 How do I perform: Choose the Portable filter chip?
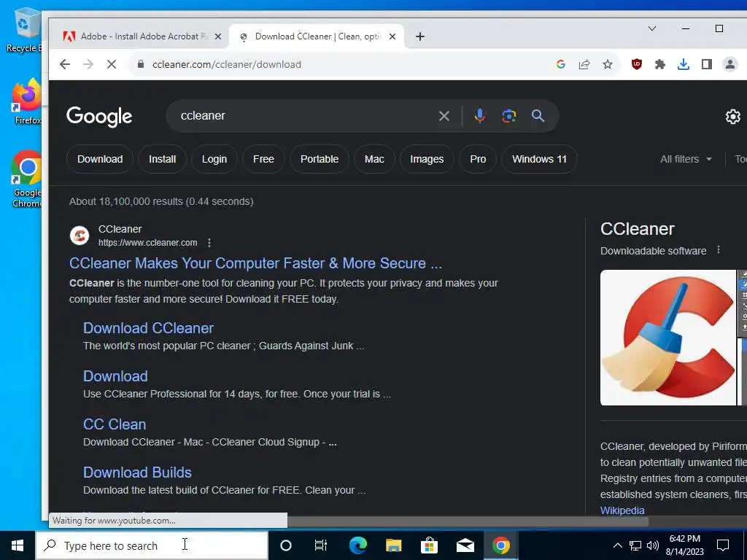click(x=320, y=159)
